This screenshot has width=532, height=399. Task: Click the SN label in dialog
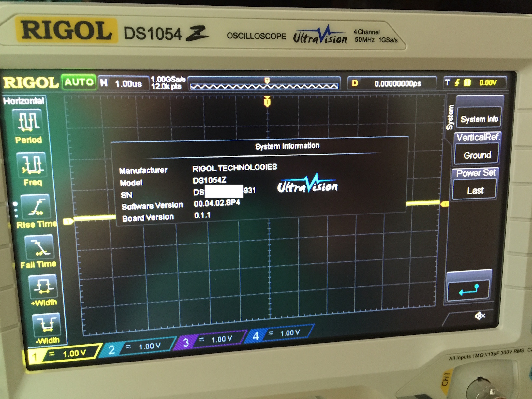[126, 195]
